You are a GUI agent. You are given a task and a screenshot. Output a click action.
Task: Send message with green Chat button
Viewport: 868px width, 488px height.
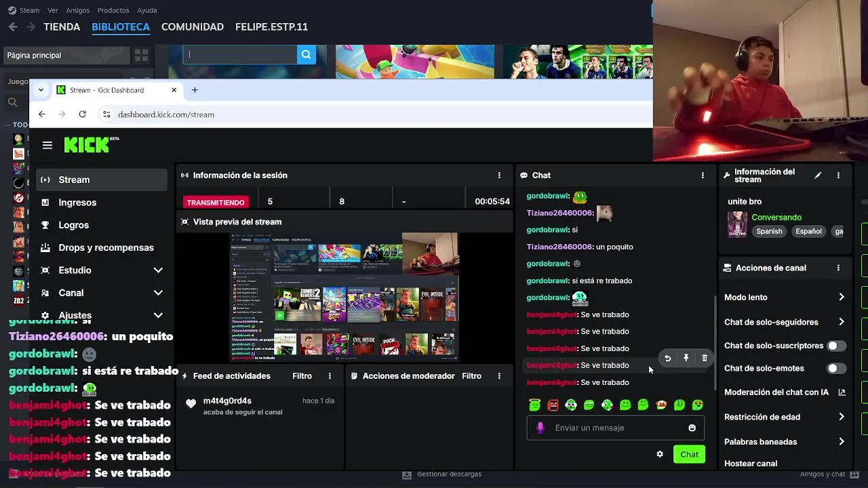click(x=689, y=454)
